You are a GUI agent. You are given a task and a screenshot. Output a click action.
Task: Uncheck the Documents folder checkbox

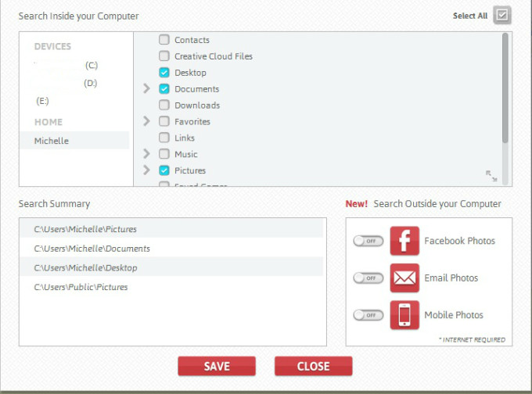(x=164, y=89)
